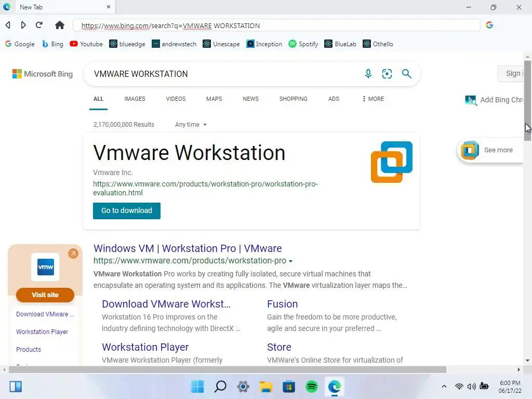Expand the vmware.com URL dropdown arrow
This screenshot has width=532, height=399.
(290, 261)
